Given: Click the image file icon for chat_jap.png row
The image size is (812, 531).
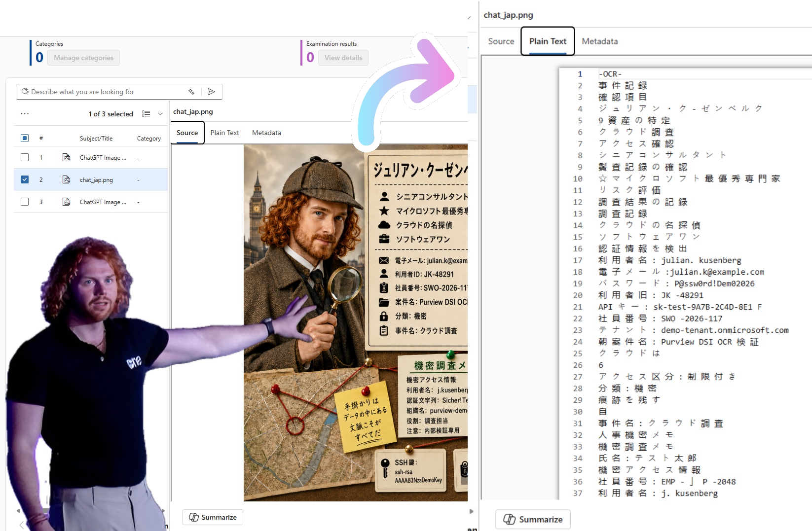Looking at the screenshot, I should tap(66, 179).
